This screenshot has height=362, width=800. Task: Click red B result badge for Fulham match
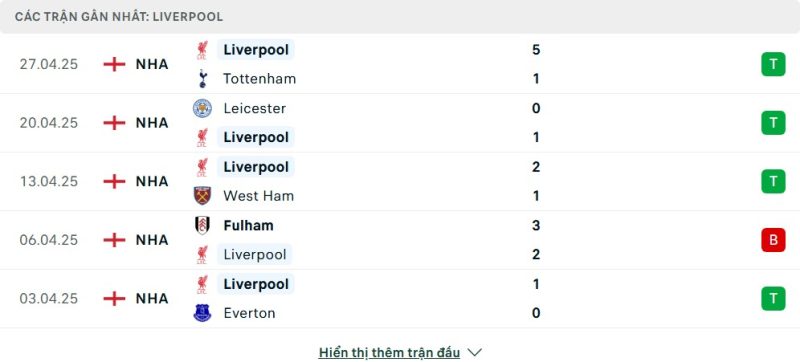click(x=773, y=240)
